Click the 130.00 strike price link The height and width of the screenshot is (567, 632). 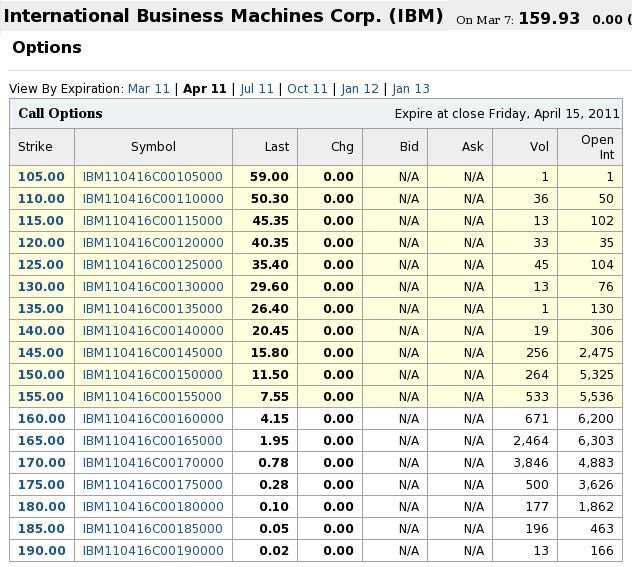coord(41,287)
